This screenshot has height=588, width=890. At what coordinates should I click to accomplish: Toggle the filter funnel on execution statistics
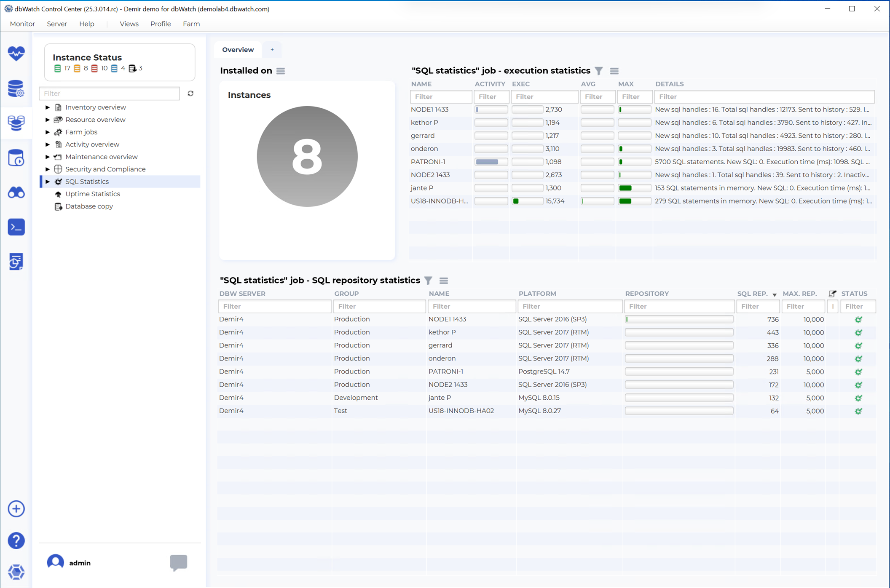[x=599, y=71]
